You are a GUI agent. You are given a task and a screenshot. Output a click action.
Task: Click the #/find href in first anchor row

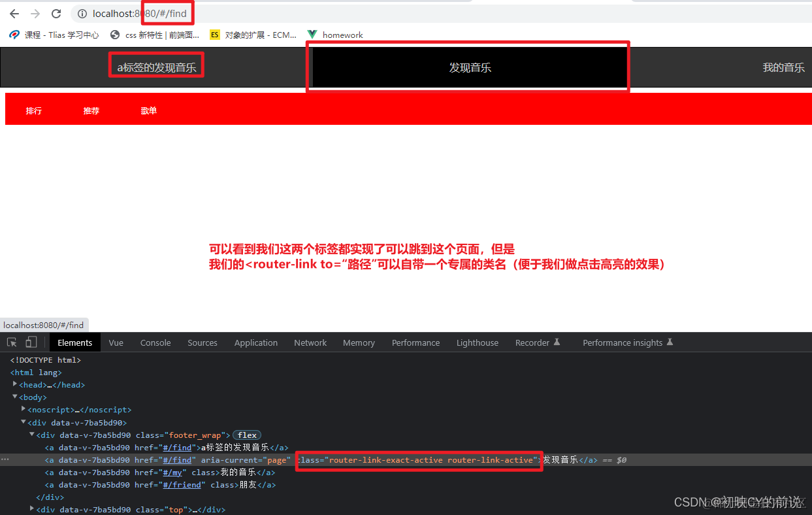click(177, 448)
